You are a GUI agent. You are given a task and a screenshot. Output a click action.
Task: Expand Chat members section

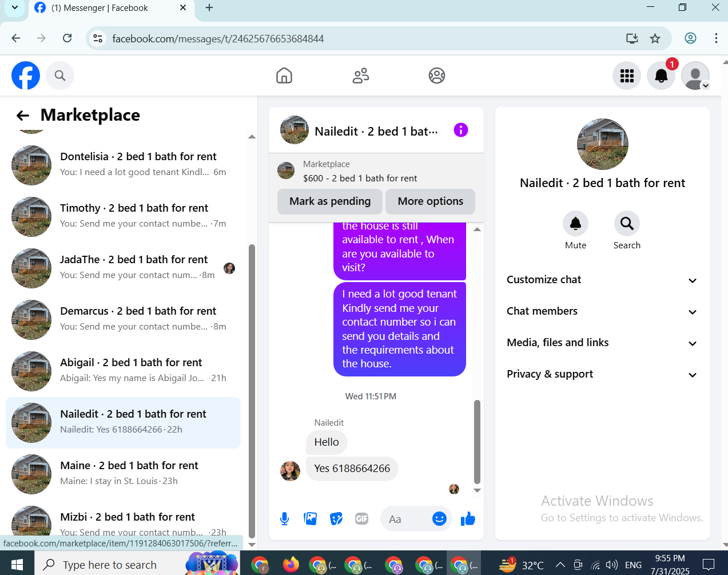pyautogui.click(x=602, y=311)
